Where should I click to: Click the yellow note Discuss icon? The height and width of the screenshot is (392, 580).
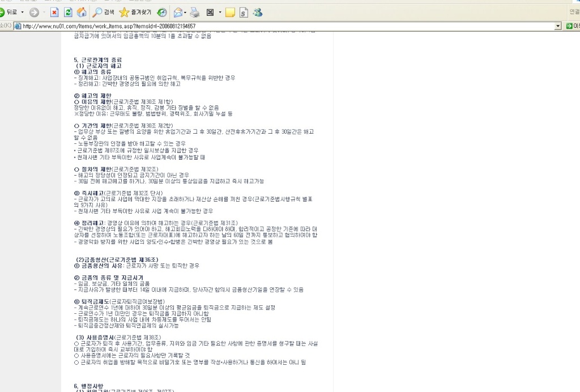coord(230,12)
